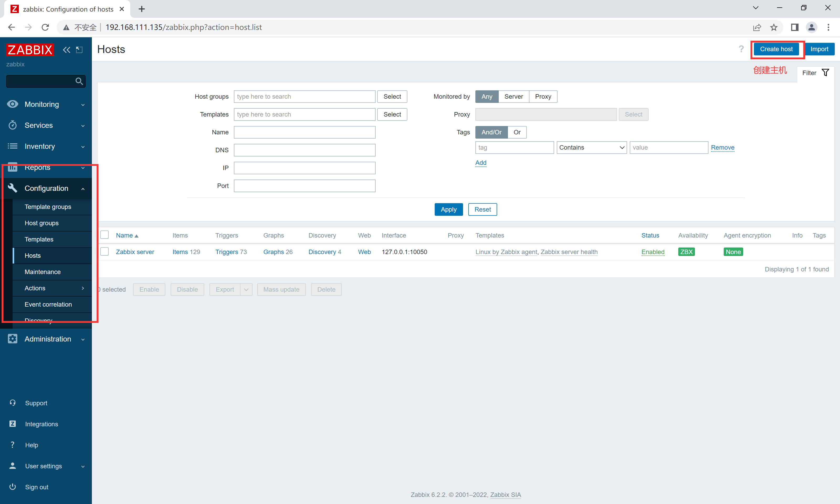Click the Support headset icon
Screen dimensions: 840x504
click(13, 403)
